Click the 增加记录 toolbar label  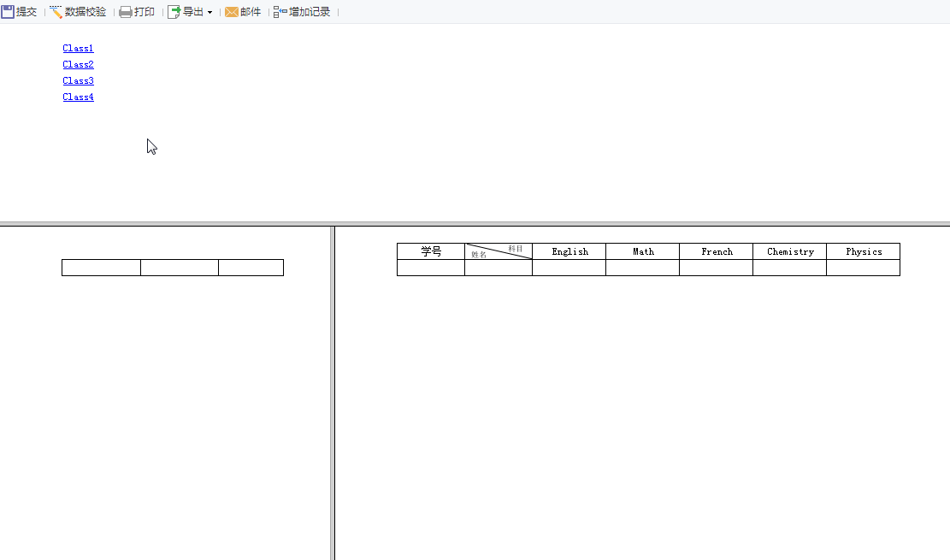tap(310, 12)
